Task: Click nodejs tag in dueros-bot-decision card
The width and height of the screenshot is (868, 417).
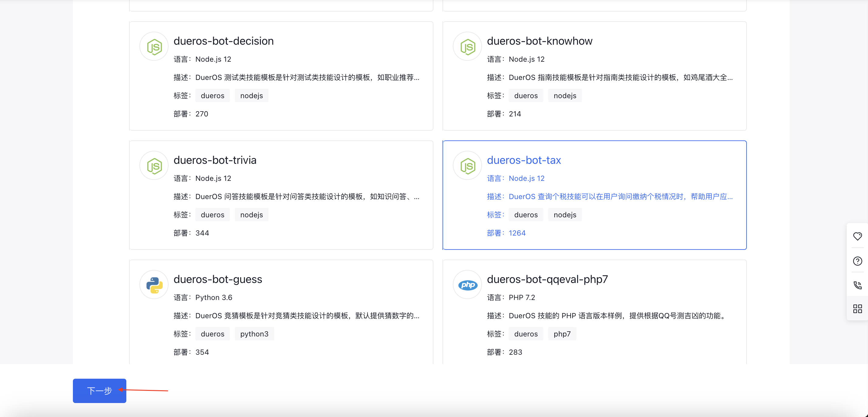Action: pyautogui.click(x=251, y=96)
